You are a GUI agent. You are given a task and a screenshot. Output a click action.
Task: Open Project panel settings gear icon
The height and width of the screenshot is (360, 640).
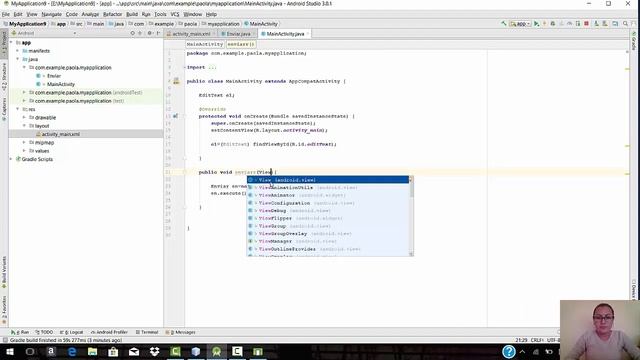coord(150,33)
